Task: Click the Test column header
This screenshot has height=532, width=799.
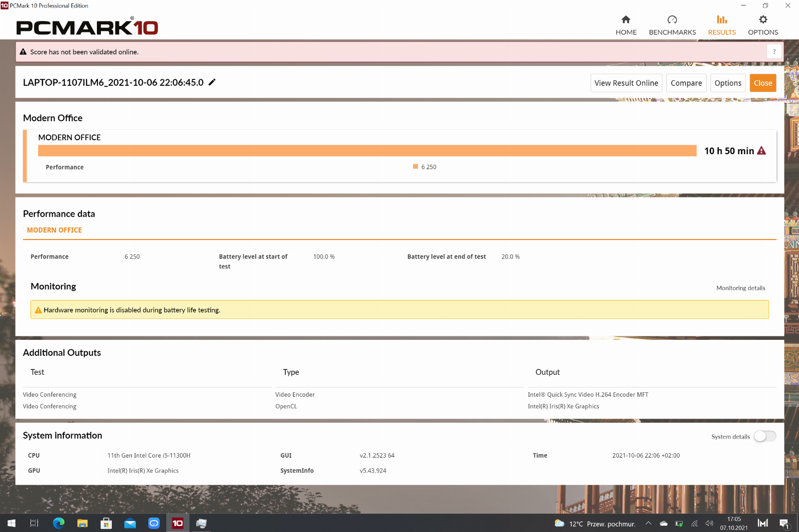Action: [x=37, y=372]
